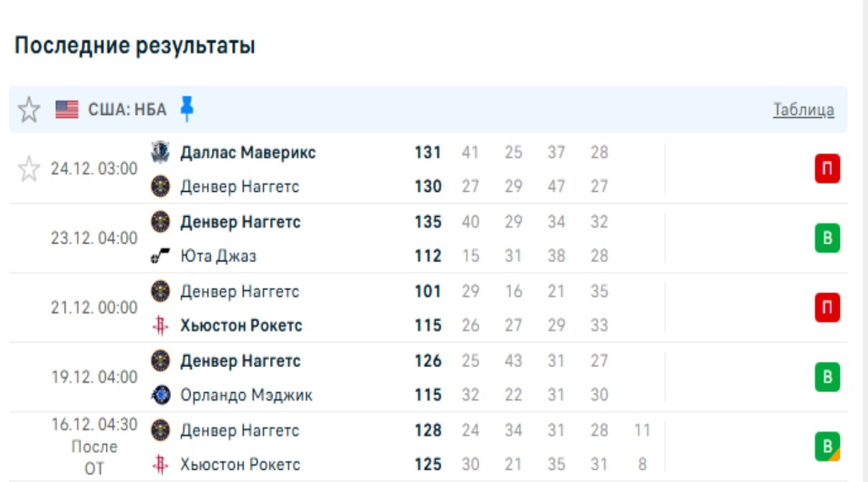Select the Юта Джаз team name
This screenshot has height=482, width=868.
coord(218,256)
